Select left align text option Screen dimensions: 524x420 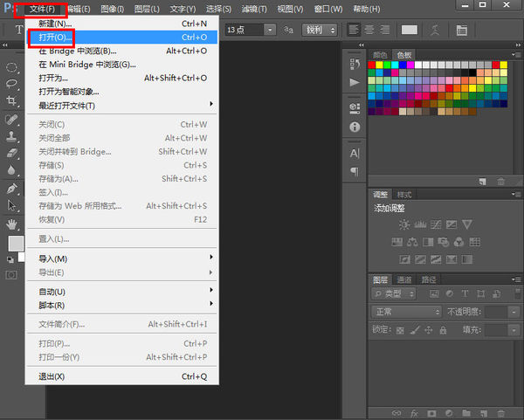[x=354, y=30]
